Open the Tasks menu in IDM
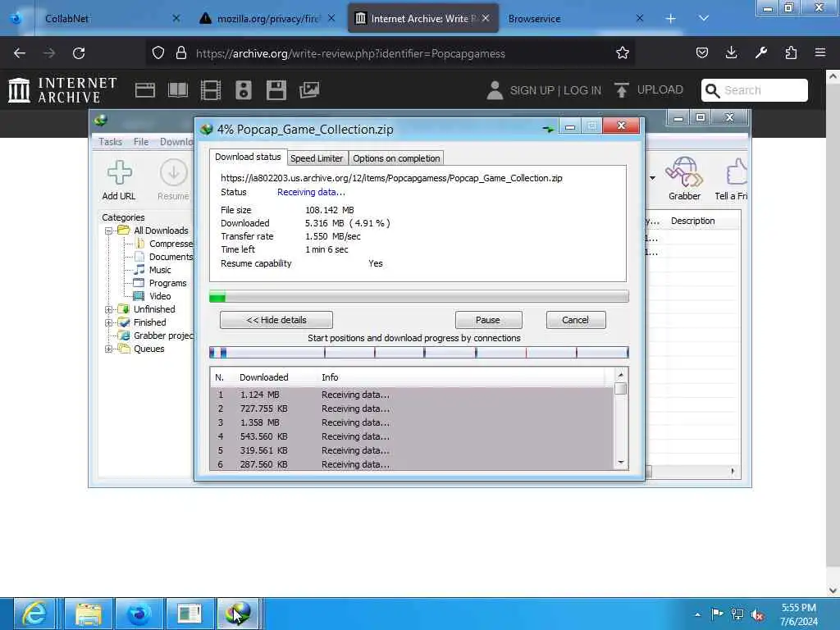This screenshot has width=840, height=630. point(110,142)
